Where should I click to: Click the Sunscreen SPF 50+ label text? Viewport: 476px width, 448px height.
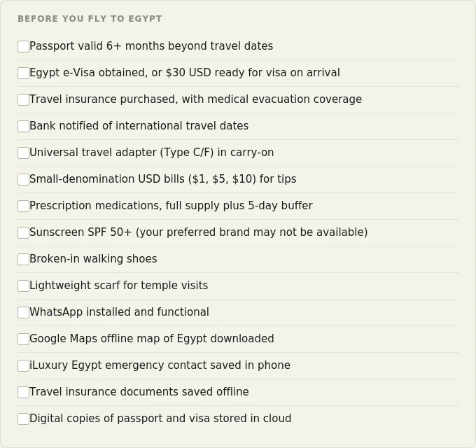coord(199,232)
